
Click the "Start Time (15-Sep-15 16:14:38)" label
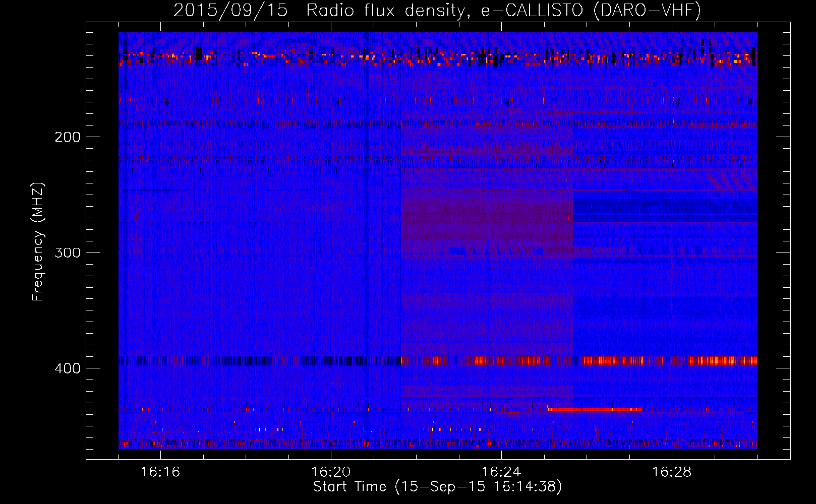click(437, 487)
